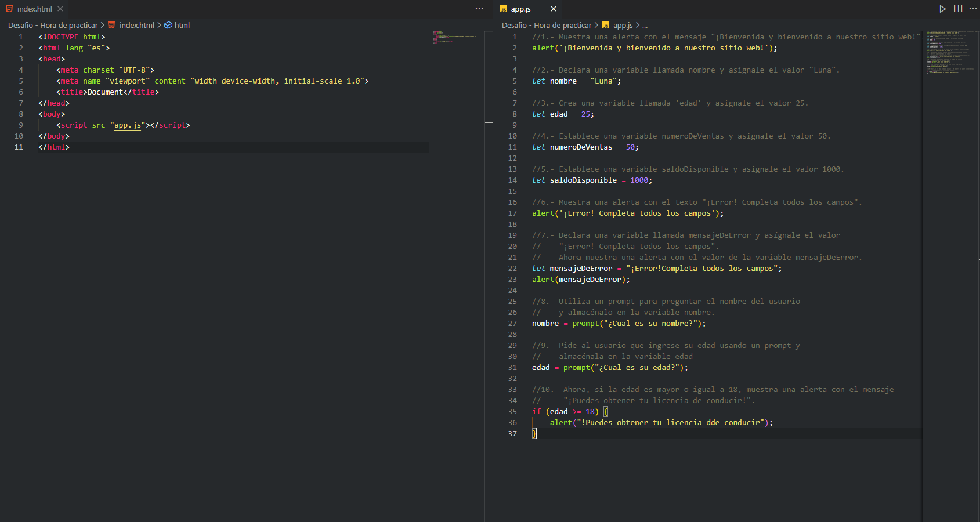
Task: Switch to the index.html tab
Action: [x=34, y=9]
